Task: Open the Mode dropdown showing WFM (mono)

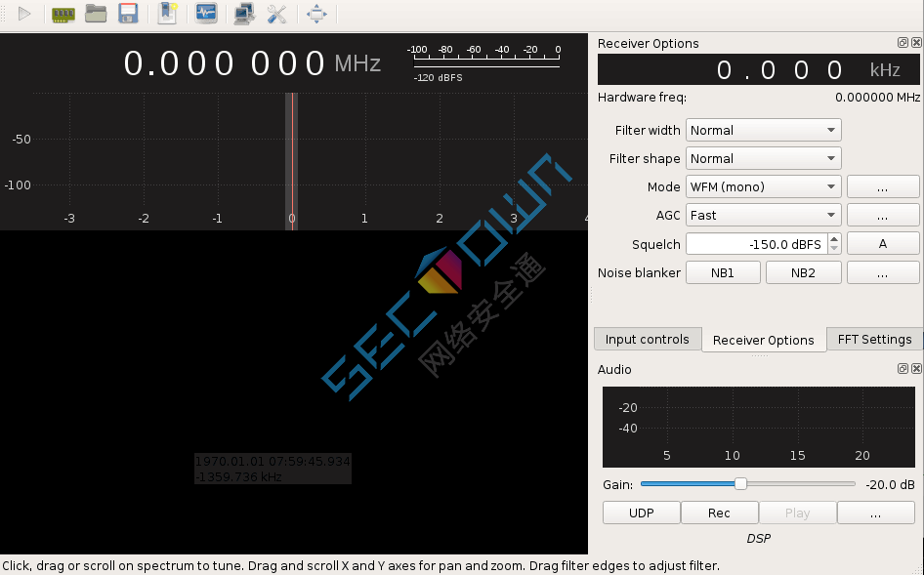Action: coord(763,186)
